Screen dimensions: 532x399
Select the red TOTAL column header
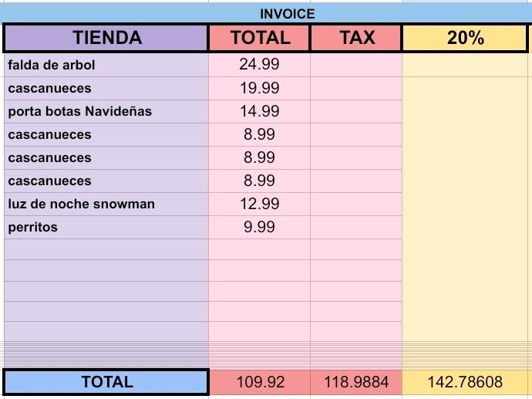point(259,38)
